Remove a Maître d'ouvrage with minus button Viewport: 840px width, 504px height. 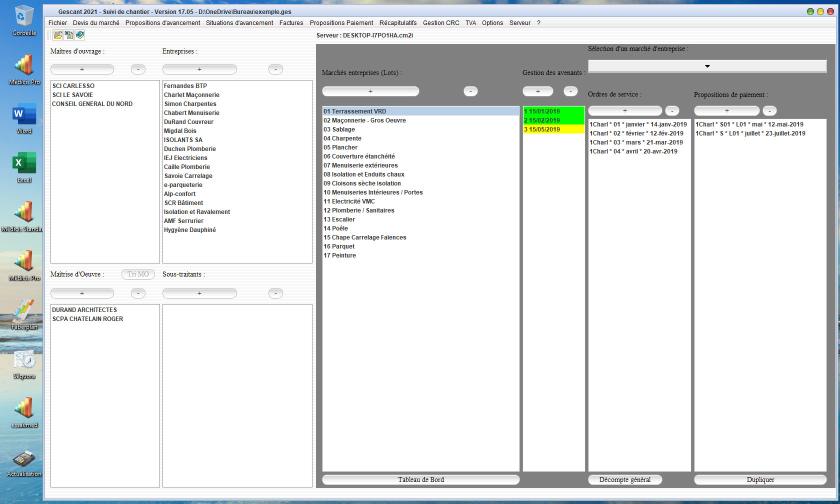point(138,69)
